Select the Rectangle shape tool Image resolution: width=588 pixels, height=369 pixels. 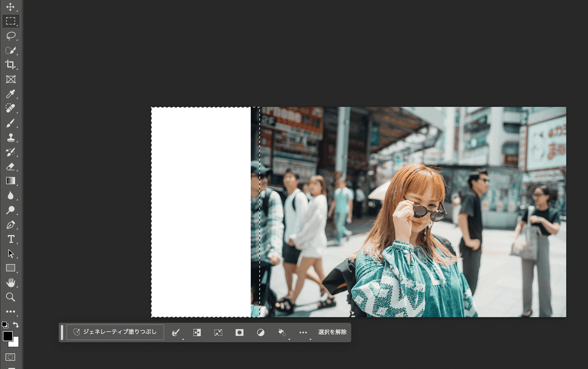(x=10, y=268)
